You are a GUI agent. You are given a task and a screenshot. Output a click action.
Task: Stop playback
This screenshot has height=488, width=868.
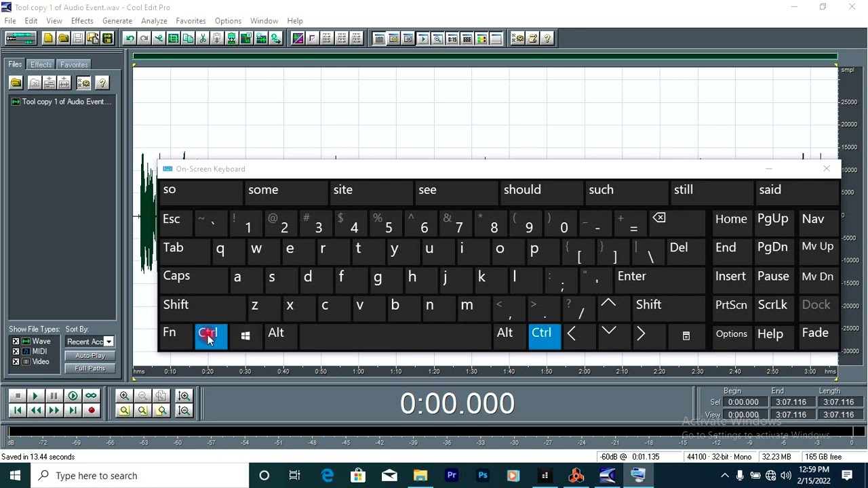click(x=17, y=396)
